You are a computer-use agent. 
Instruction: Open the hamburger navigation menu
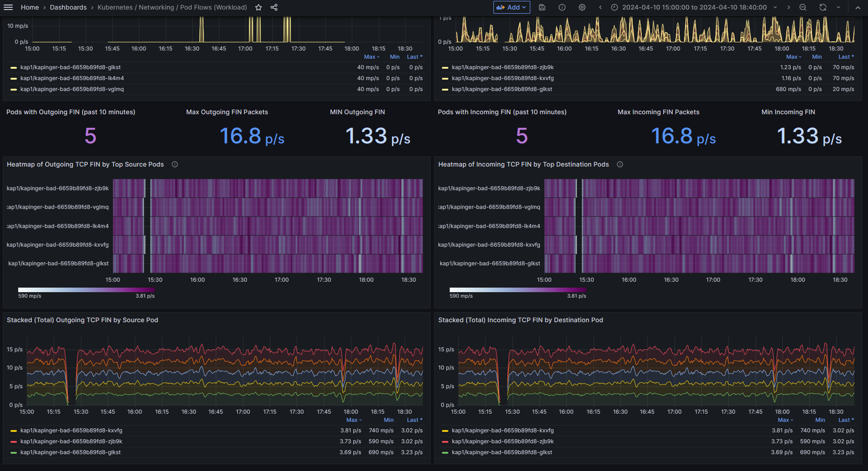pyautogui.click(x=8, y=7)
